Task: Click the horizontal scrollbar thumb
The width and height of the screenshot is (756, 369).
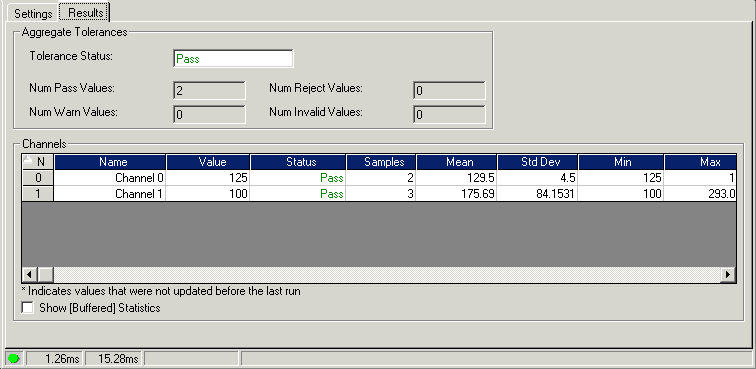Action: [x=46, y=274]
